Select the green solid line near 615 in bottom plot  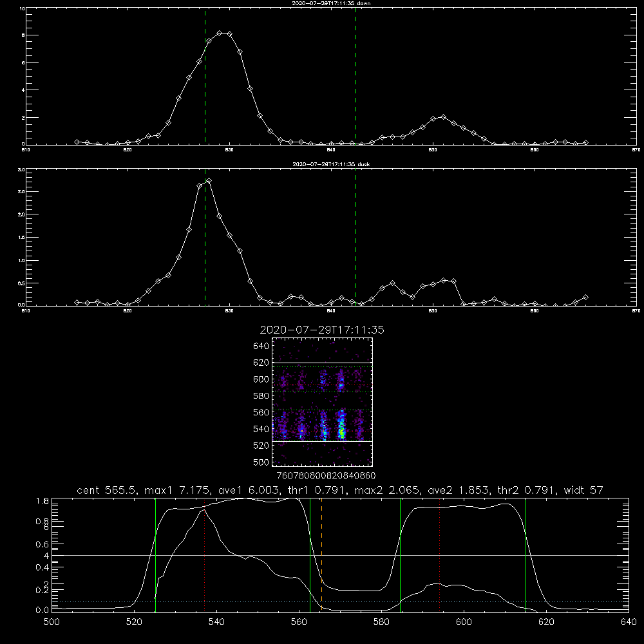coord(526,554)
